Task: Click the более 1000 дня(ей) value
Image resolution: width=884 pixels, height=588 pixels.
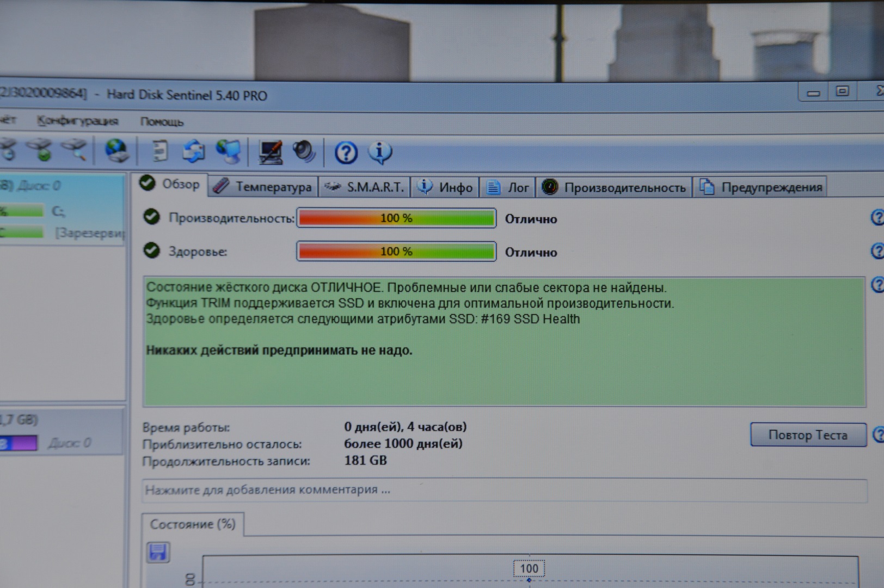Action: pos(403,444)
